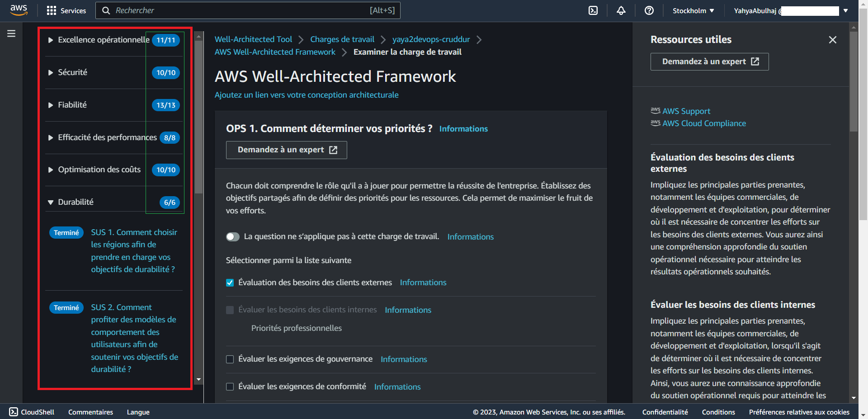Open the AWS Cloud Compliance link
This screenshot has width=868, height=419.
[x=704, y=123]
